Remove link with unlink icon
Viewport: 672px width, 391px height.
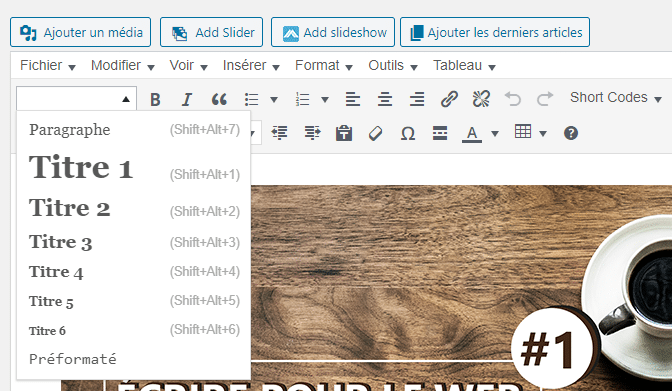(481, 99)
